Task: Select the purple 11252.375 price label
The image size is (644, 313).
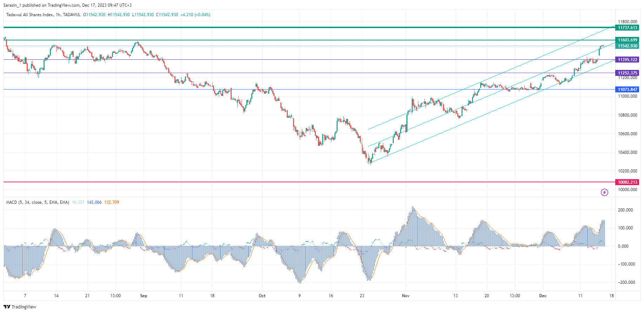Action: [628, 73]
